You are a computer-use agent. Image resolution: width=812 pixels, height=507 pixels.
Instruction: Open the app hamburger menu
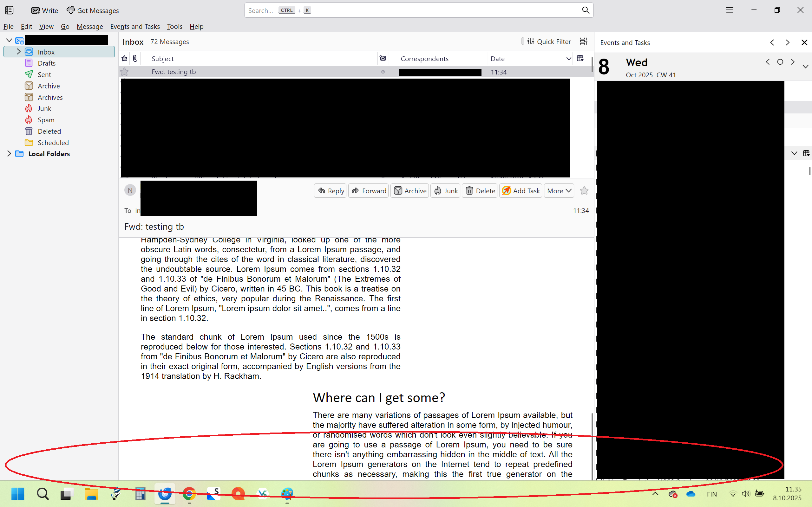[x=730, y=10]
